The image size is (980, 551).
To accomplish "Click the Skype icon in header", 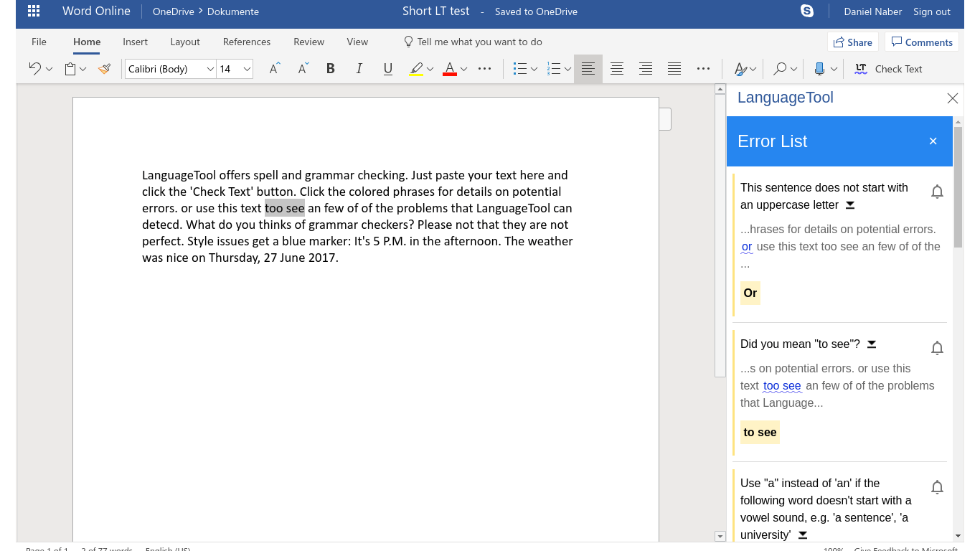I will pos(807,11).
